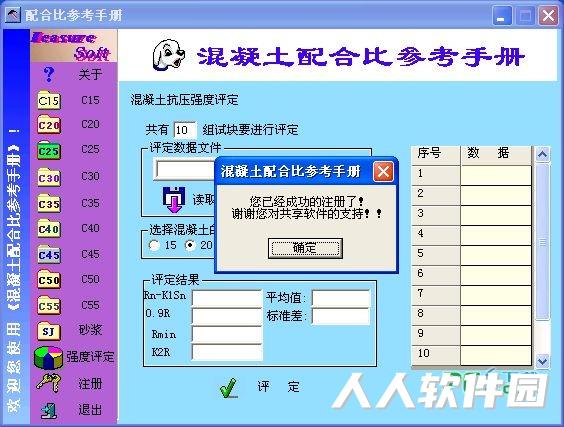Select the 注册 sidebar label
564x427 pixels.
click(x=90, y=383)
